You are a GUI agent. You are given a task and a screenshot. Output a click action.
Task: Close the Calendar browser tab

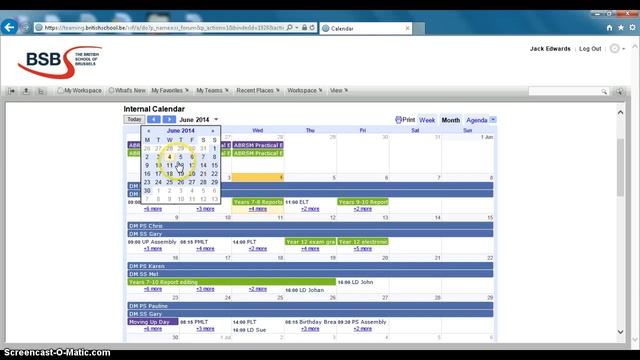[x=407, y=28]
